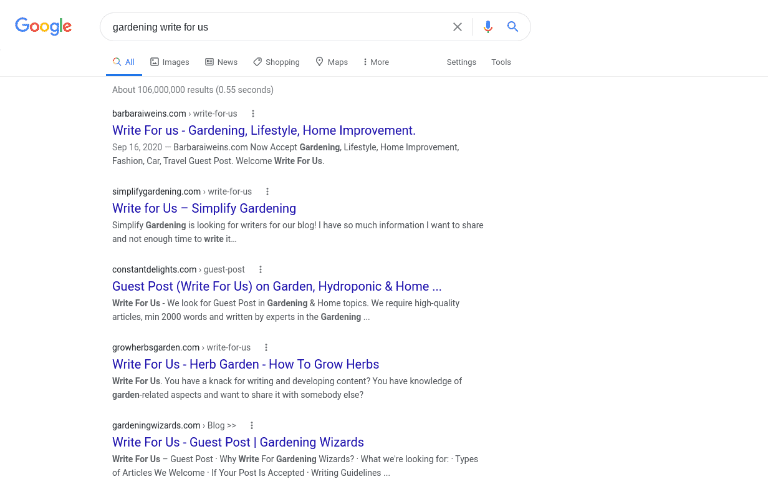Clear the search box with X icon
This screenshot has width=768, height=479.
tap(458, 27)
